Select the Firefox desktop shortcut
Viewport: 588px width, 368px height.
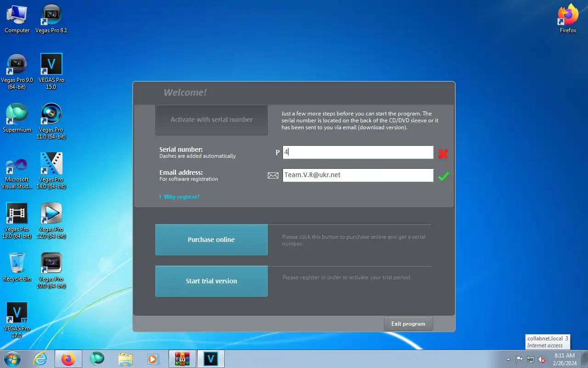pos(568,19)
